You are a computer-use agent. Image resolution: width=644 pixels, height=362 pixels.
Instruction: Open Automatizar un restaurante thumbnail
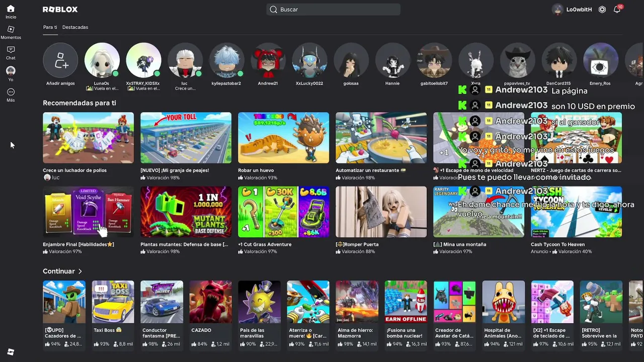pos(381,138)
